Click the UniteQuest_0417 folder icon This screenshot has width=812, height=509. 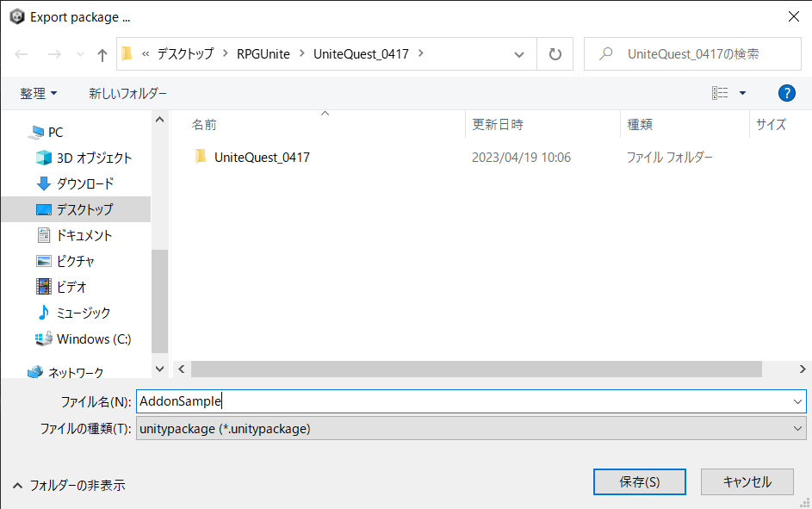point(201,158)
